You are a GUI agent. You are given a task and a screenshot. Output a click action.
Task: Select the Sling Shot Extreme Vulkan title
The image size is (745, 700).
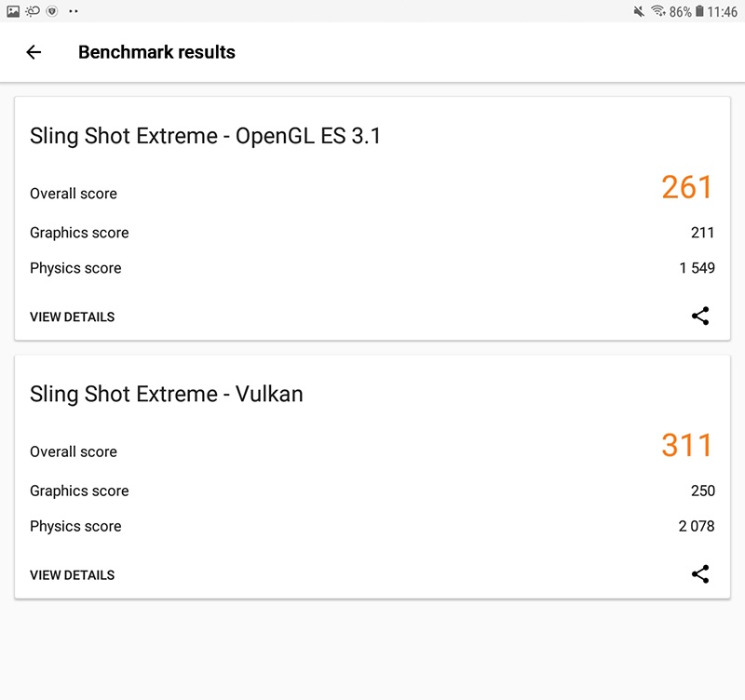tap(167, 394)
